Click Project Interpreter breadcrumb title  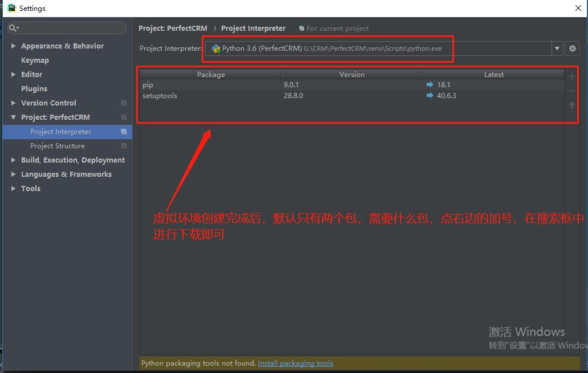pos(253,28)
